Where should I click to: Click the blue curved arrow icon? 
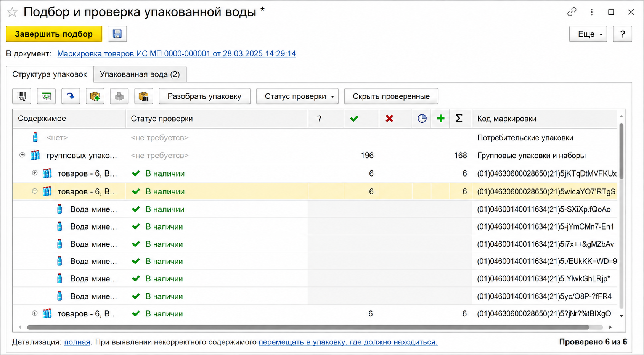(71, 96)
